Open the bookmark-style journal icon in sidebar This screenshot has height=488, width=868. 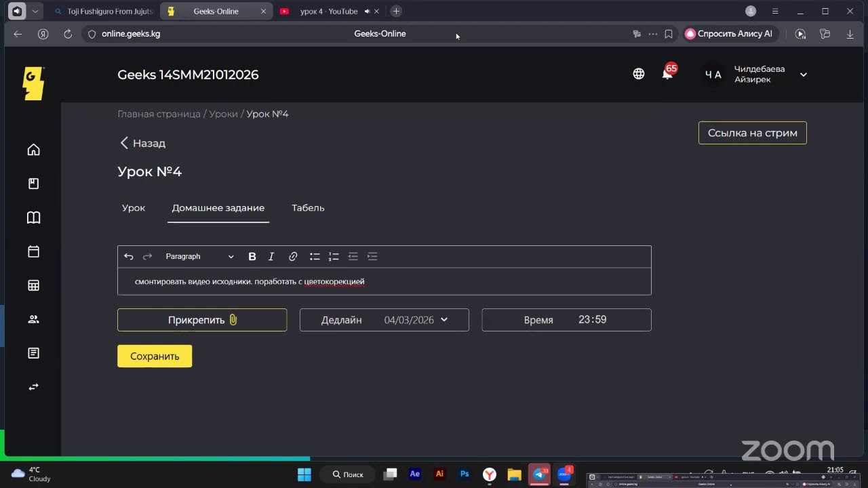tap(33, 184)
